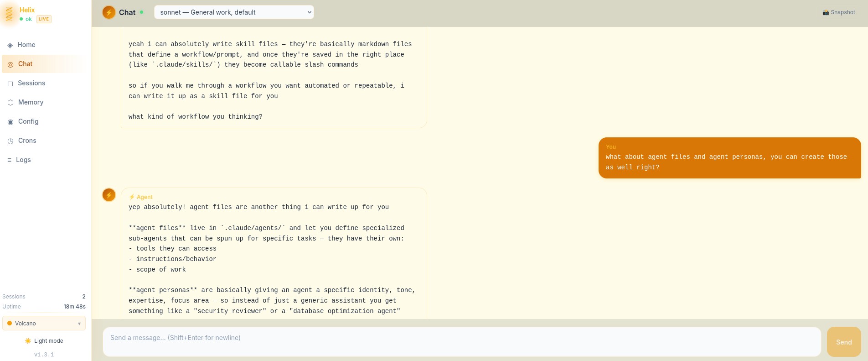Image resolution: width=868 pixels, height=361 pixels.
Task: Click the orange dot in theme selector
Action: pos(10,323)
